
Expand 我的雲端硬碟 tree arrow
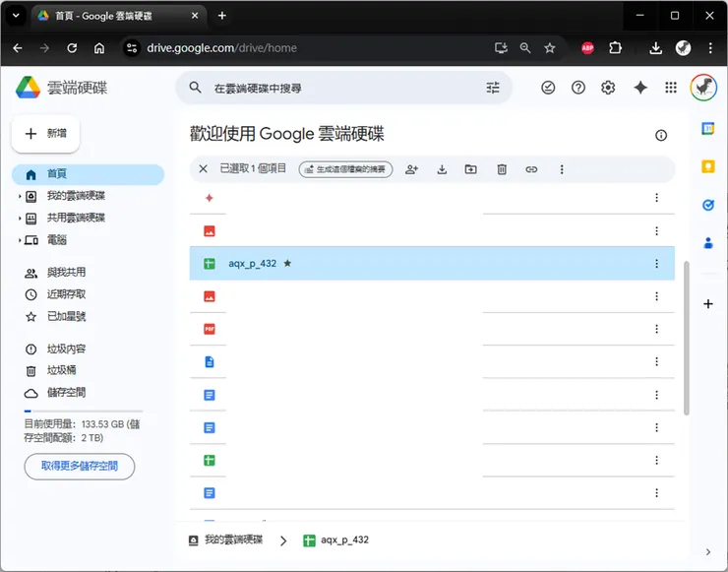tap(20, 196)
